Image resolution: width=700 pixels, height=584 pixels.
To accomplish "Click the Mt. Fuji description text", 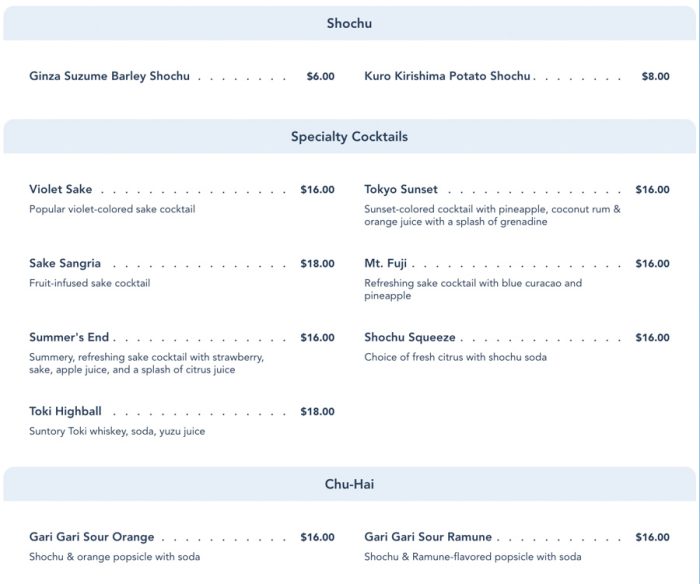I will [x=473, y=290].
